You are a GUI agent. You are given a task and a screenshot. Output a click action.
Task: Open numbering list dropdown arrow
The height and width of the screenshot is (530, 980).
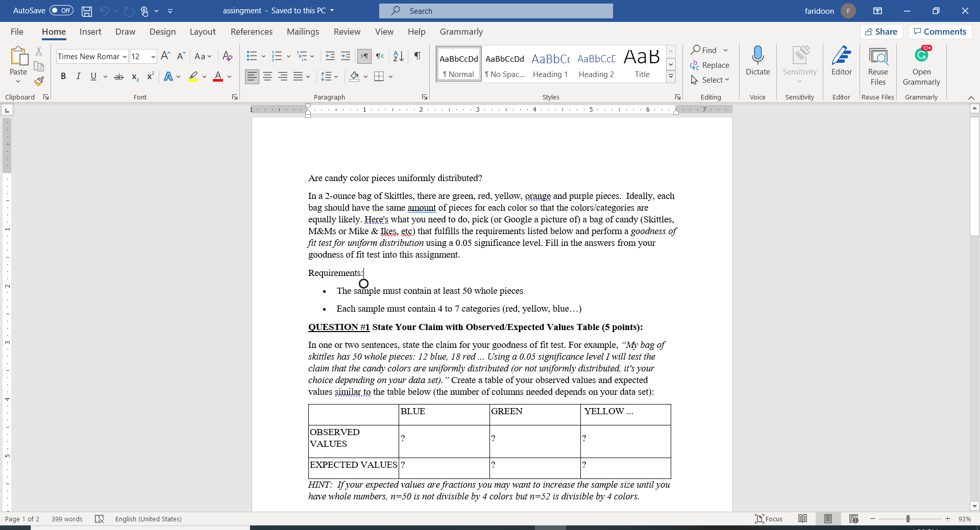[x=288, y=57]
